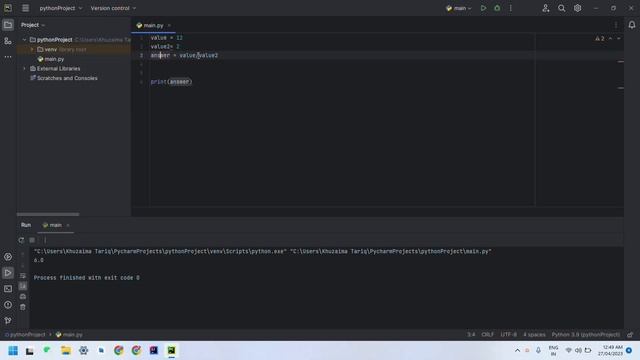The image size is (640, 360).
Task: Open Search Everywhere magnifier
Action: pos(562,8)
